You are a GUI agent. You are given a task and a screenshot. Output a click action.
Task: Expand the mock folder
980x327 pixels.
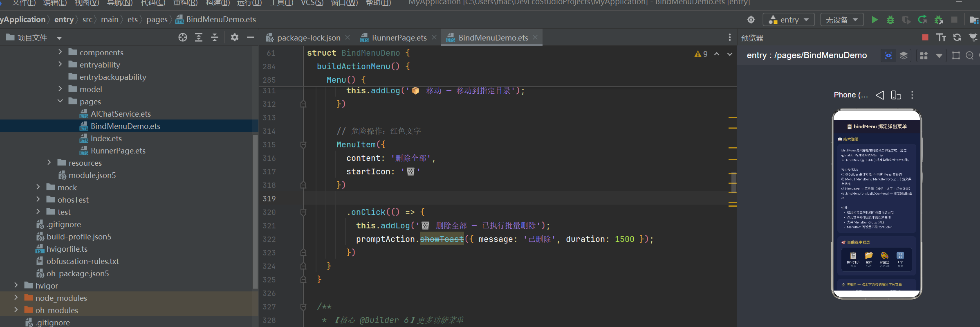(x=38, y=187)
